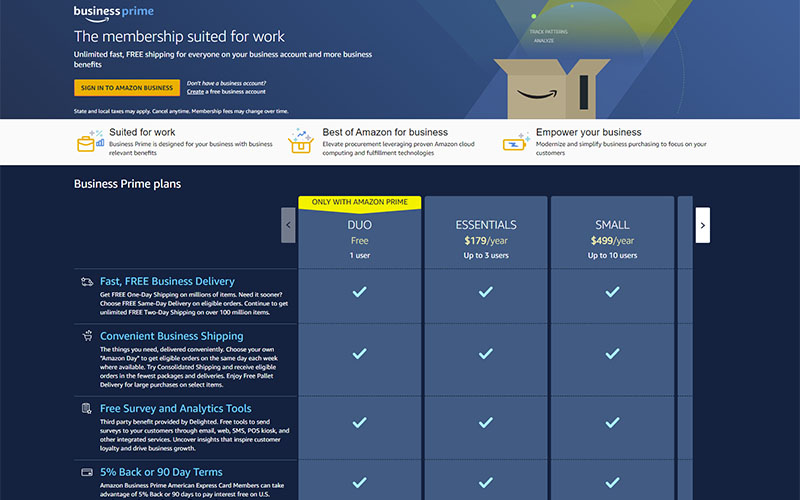Click the $179/year price text
Screen dimensions: 800x500
(x=486, y=241)
